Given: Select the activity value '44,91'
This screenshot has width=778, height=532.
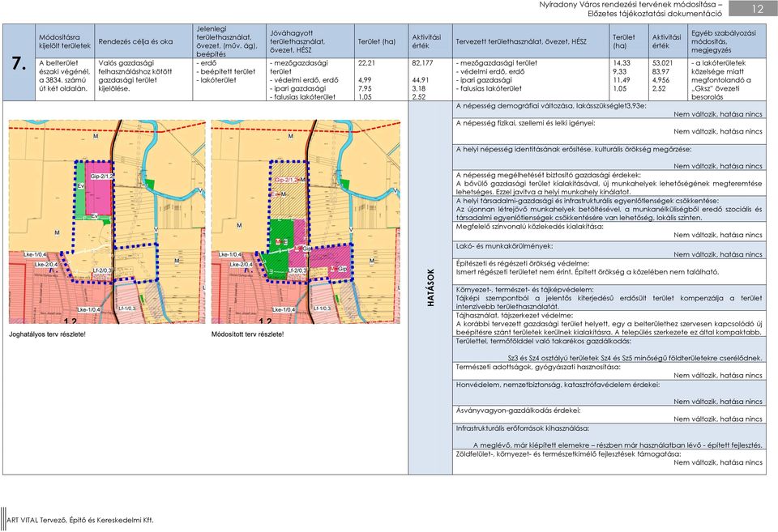Looking at the screenshot, I should click(421, 80).
